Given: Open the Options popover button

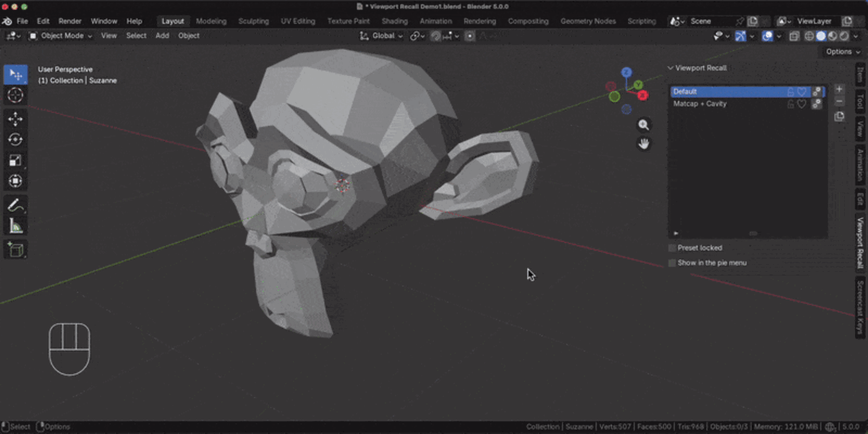Looking at the screenshot, I should coord(843,51).
